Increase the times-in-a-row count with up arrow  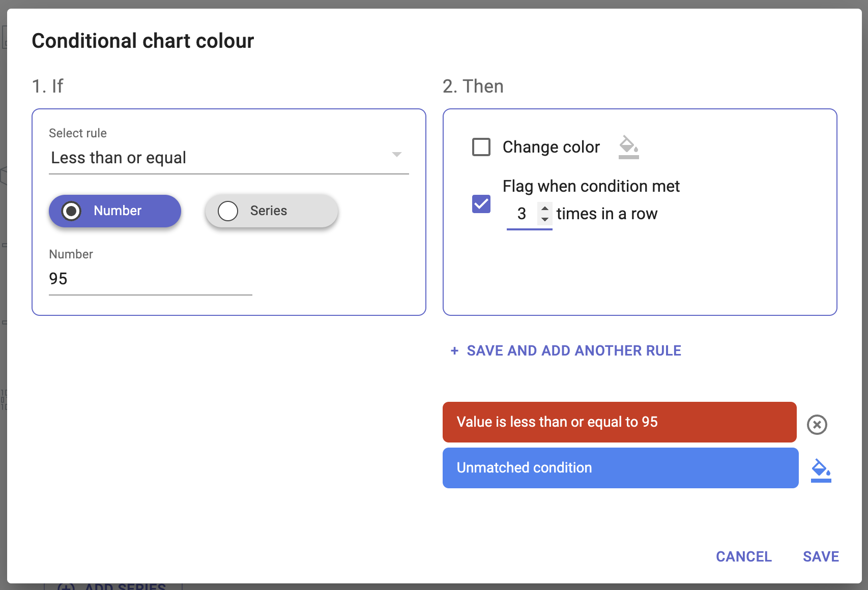tap(545, 208)
